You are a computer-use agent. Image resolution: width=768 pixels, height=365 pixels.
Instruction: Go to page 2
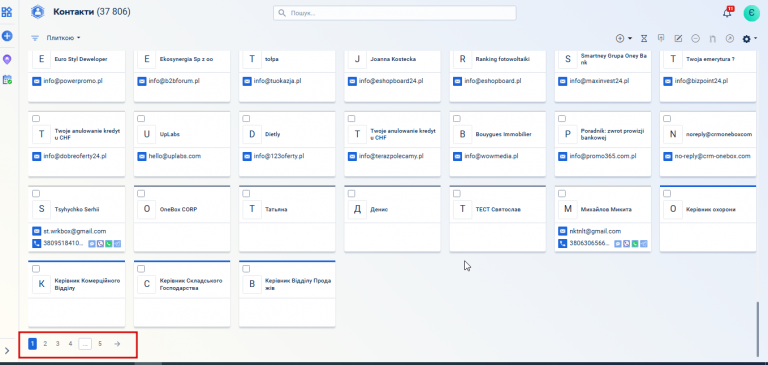[x=45, y=344]
